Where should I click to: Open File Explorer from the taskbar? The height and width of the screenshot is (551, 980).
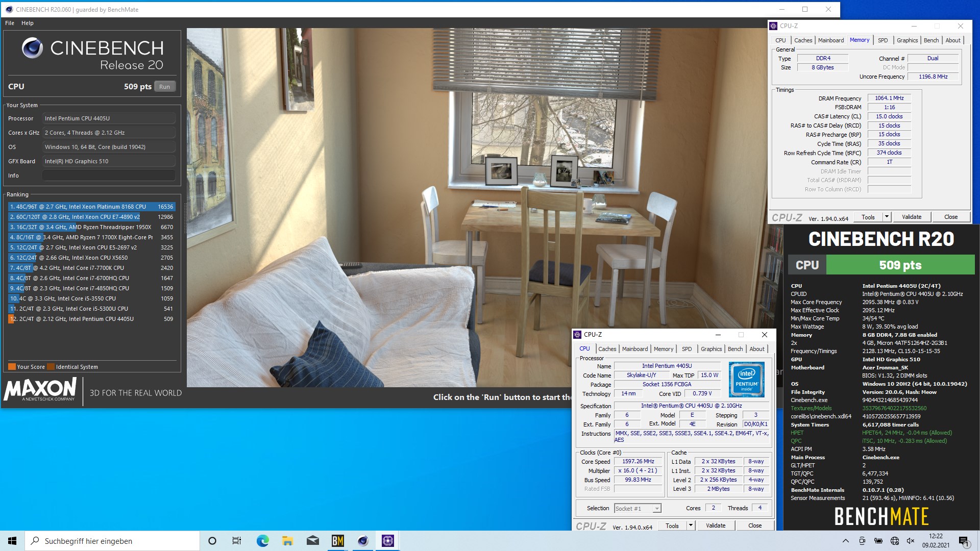pos(287,541)
